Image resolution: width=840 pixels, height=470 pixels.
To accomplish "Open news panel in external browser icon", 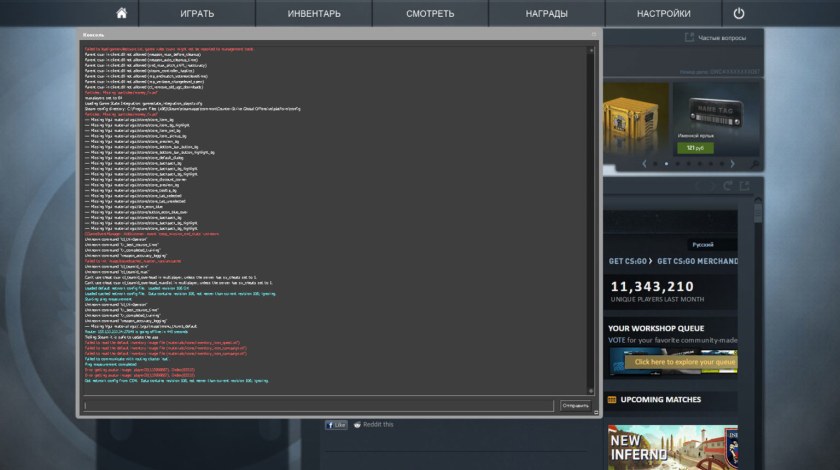I will (x=743, y=186).
